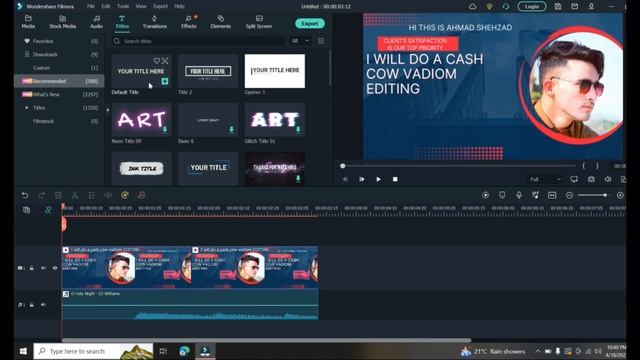Click the Login button

[x=531, y=7]
